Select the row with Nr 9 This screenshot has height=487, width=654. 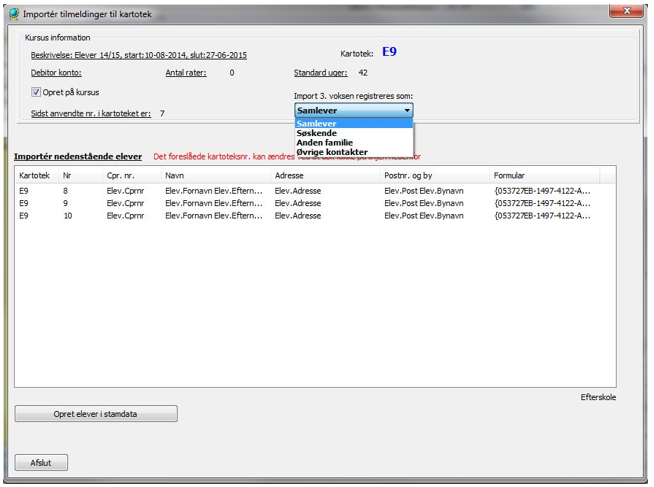(x=315, y=203)
